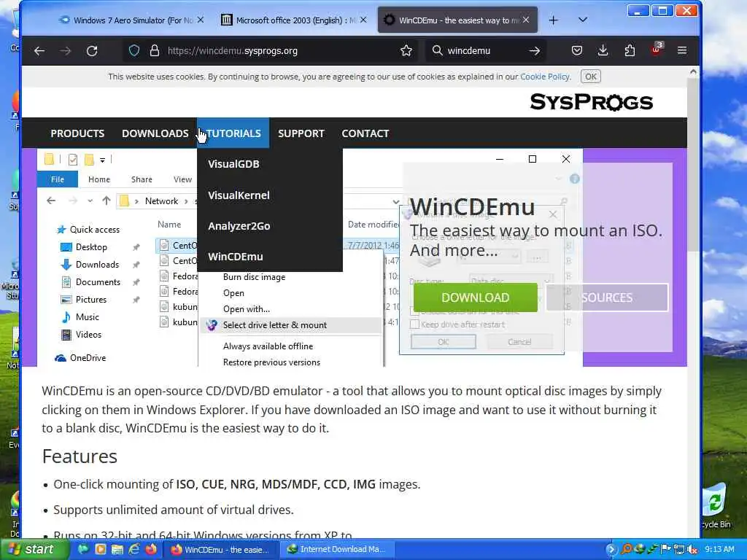Screen dimensions: 747x560
Task: Click the red extension badge icon
Action: [x=656, y=50]
